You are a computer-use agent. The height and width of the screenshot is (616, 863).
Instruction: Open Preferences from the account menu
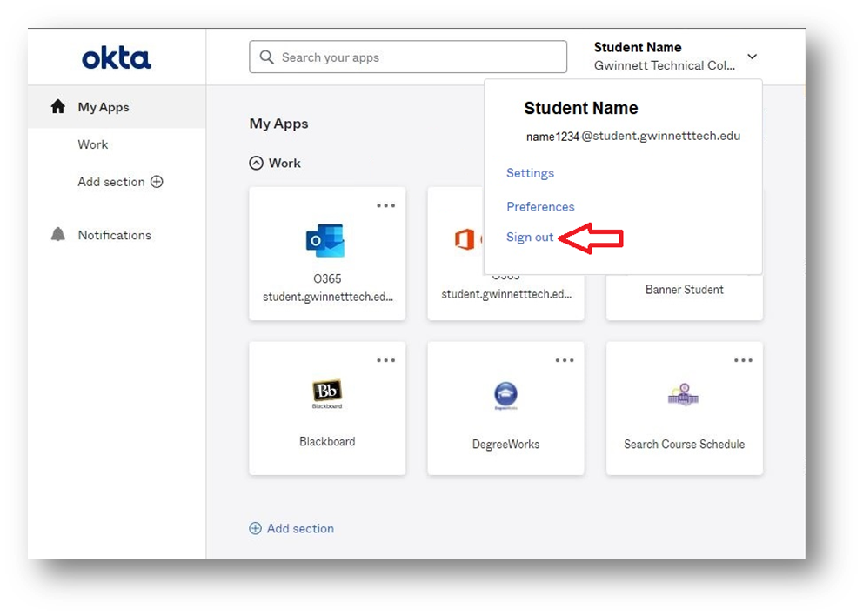(540, 206)
